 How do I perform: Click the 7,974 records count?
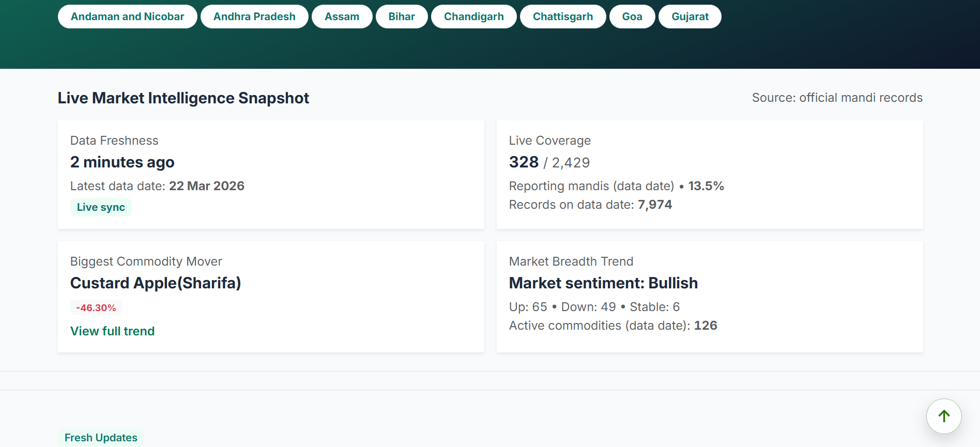click(x=655, y=205)
